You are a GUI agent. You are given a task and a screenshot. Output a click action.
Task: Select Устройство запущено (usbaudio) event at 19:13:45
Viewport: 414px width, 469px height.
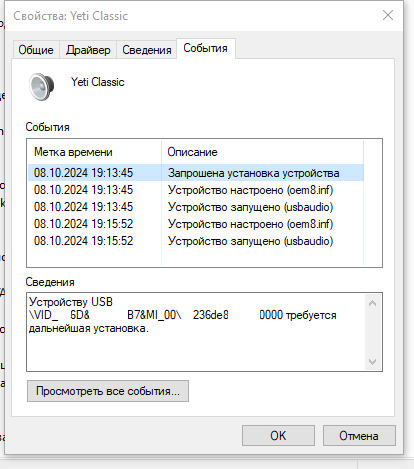[x=196, y=207]
